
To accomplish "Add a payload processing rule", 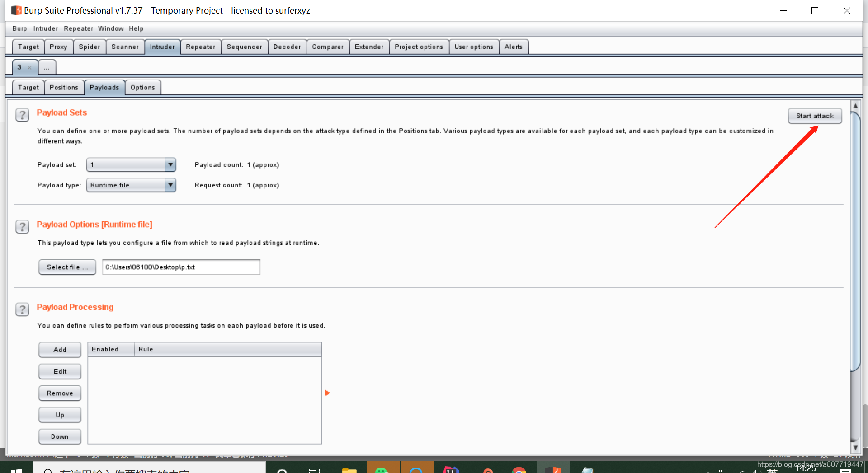I will click(x=60, y=350).
